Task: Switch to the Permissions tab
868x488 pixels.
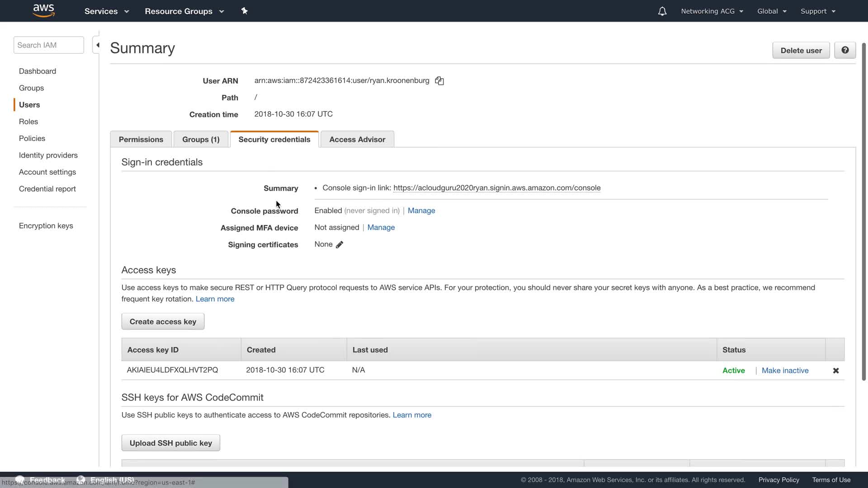Action: [141, 140]
